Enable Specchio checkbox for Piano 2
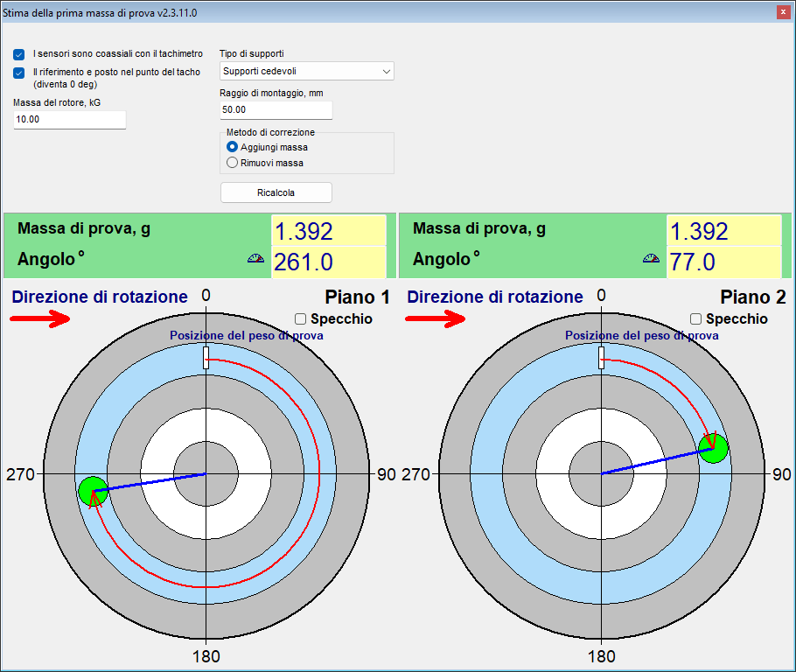The height and width of the screenshot is (672, 796). coord(696,319)
